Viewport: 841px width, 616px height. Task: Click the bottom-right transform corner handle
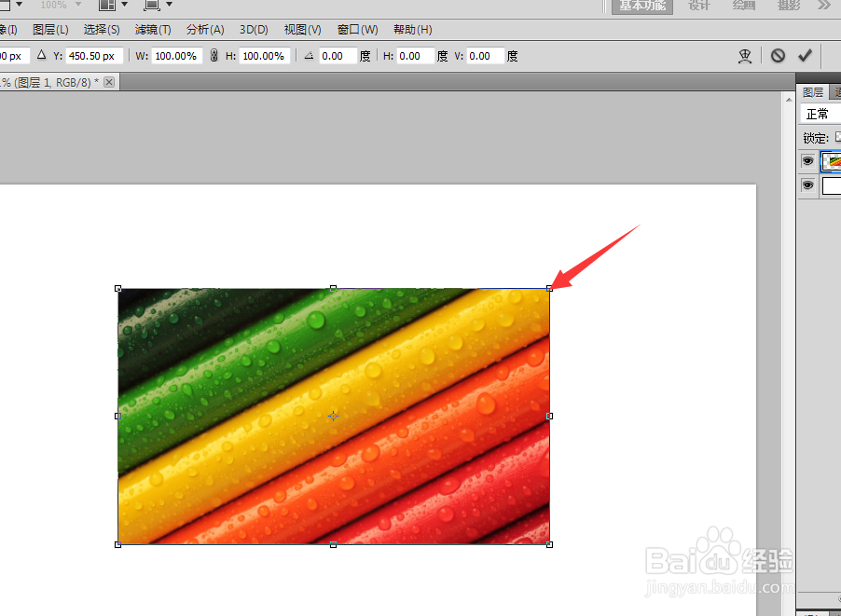coord(549,544)
